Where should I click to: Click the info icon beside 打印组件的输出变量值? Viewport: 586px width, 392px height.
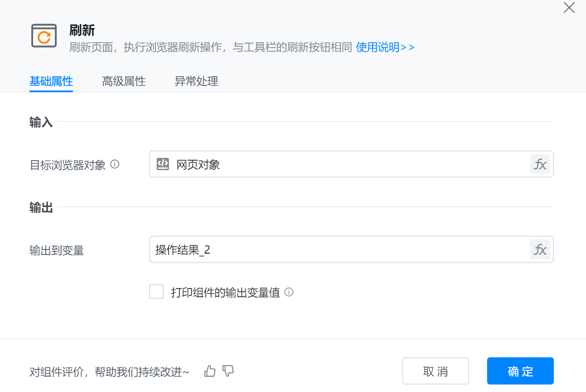[x=289, y=292]
